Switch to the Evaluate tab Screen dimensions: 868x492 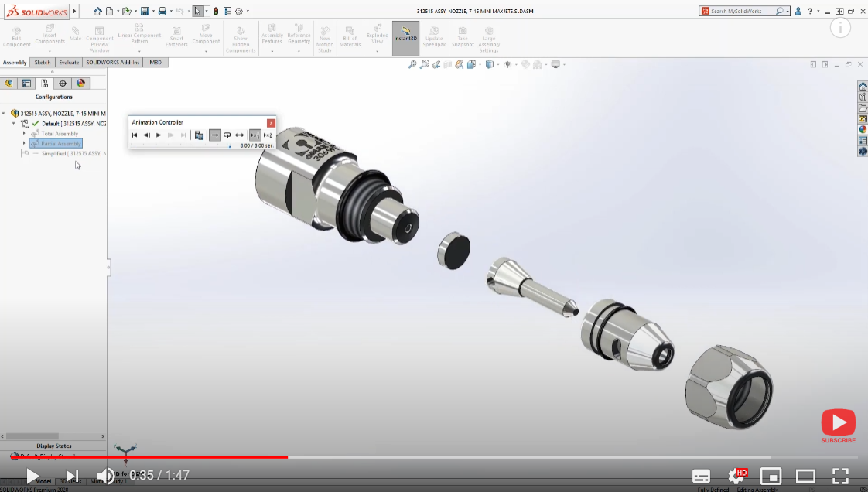[68, 62]
